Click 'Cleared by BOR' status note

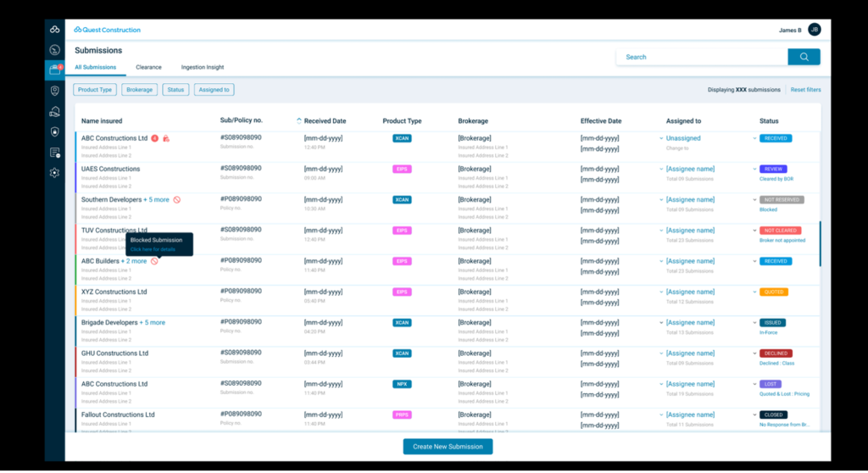click(x=776, y=179)
